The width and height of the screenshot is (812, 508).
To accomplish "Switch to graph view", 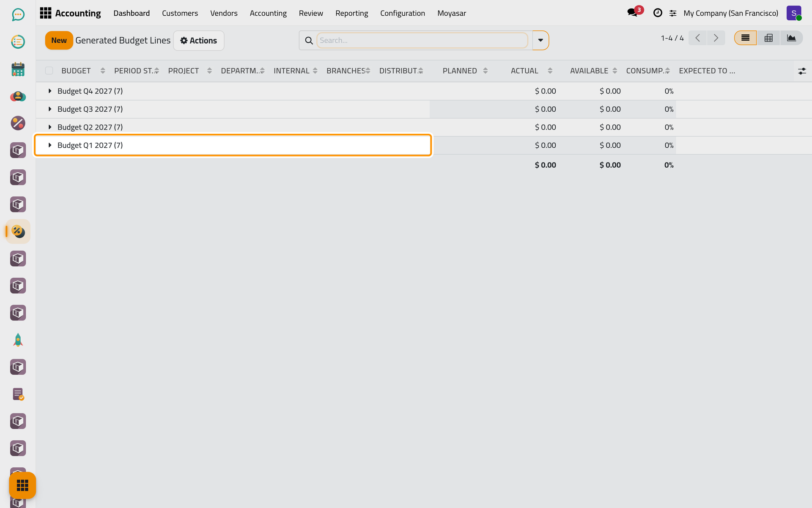I will pyautogui.click(x=791, y=38).
